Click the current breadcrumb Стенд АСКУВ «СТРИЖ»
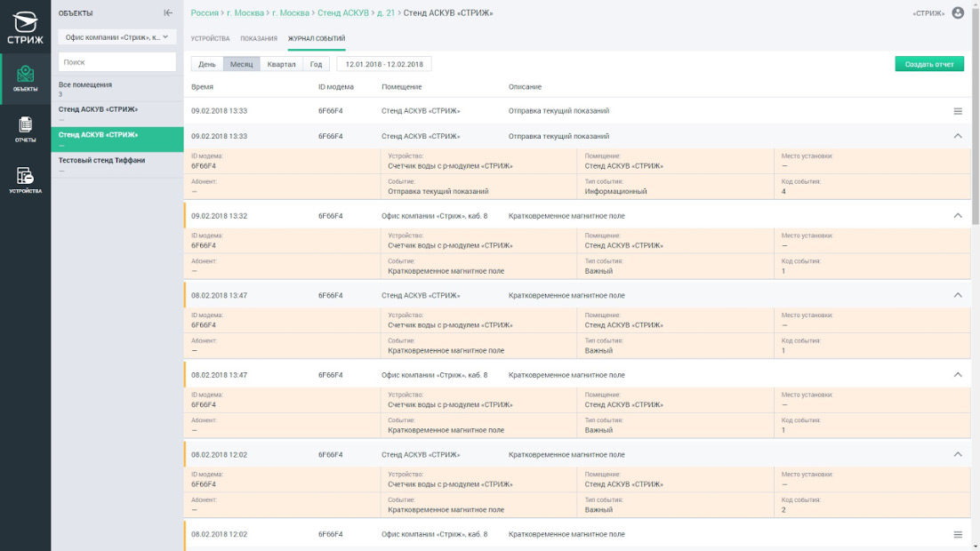The width and height of the screenshot is (980, 551). pos(448,12)
